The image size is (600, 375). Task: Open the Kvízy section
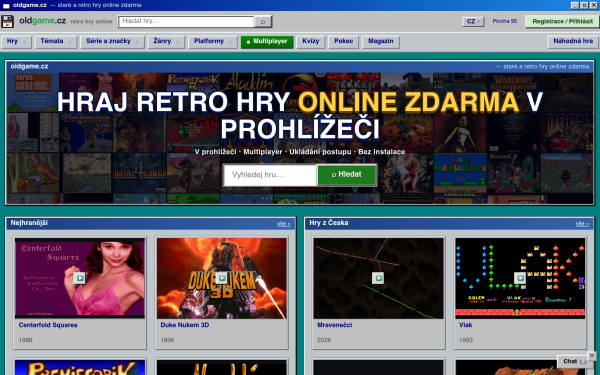click(311, 41)
